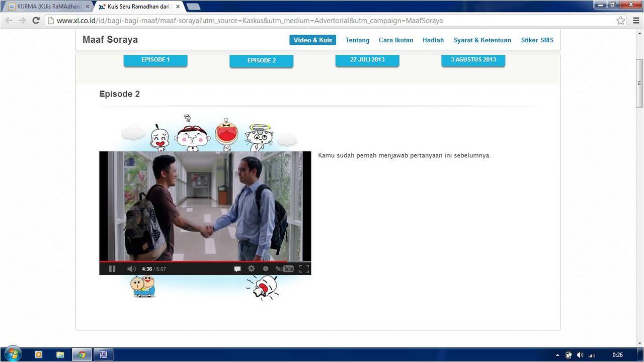Image resolution: width=644 pixels, height=362 pixels.
Task: Click the watch later clock icon
Action: (266, 268)
